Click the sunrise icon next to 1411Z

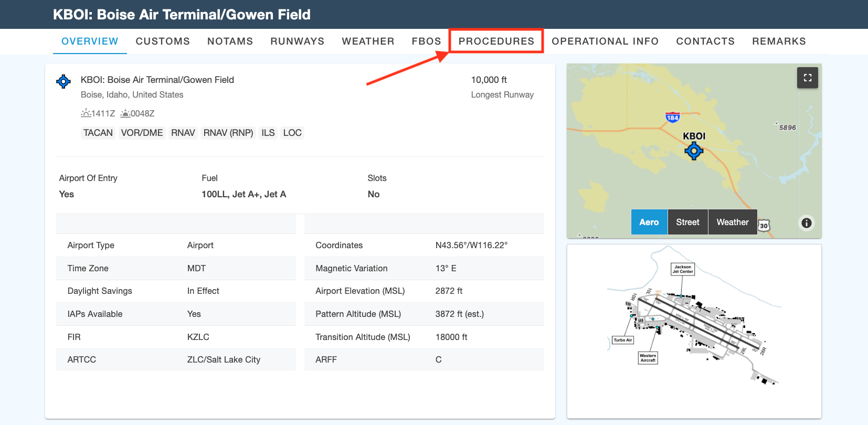click(x=86, y=113)
